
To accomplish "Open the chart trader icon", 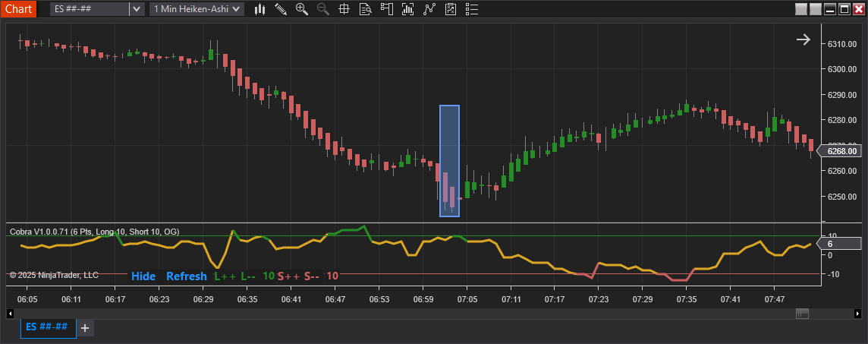I will pyautogui.click(x=387, y=9).
